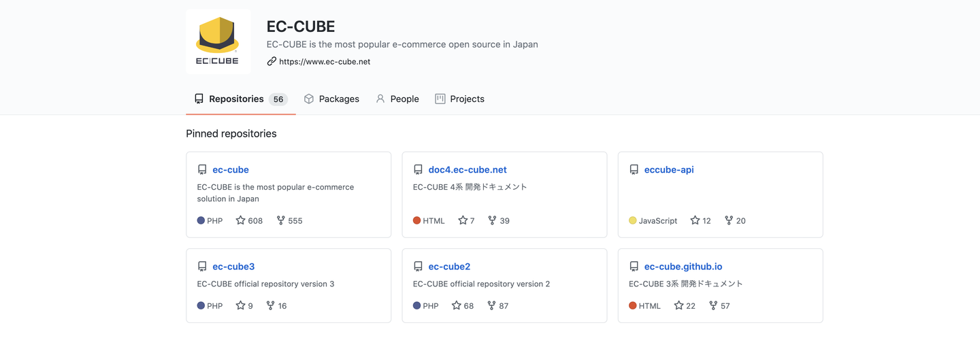Click the EC-CUBE organization logo avatar
Viewport: 980px width, 338px height.
218,41
